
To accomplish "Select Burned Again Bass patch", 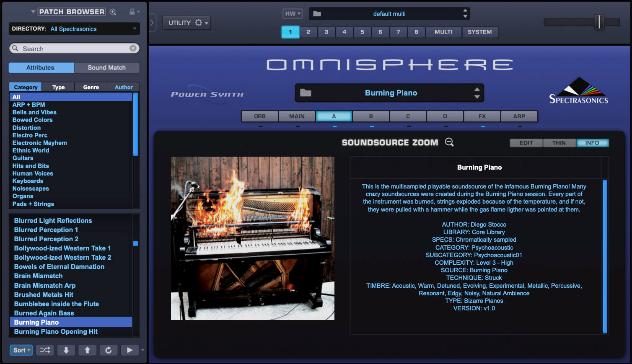I will click(x=44, y=313).
